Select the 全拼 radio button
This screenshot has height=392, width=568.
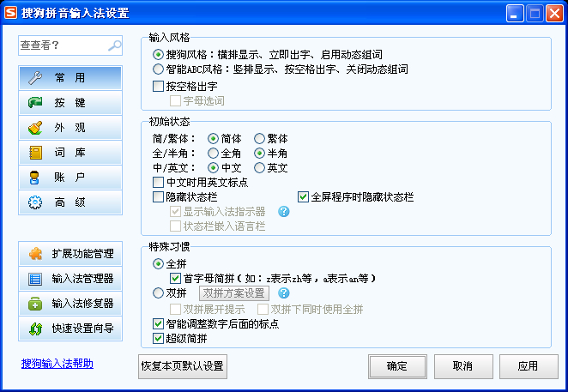click(x=158, y=263)
